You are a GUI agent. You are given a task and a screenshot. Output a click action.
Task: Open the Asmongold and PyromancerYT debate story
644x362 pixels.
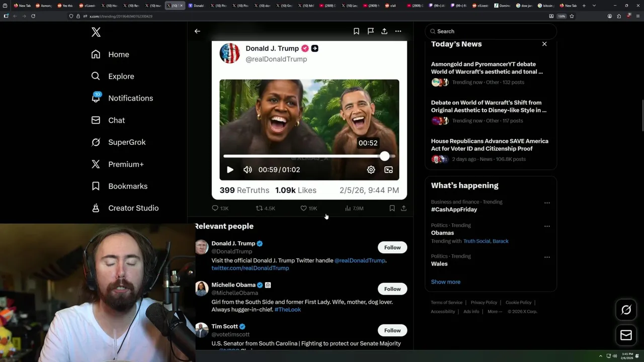click(491, 73)
